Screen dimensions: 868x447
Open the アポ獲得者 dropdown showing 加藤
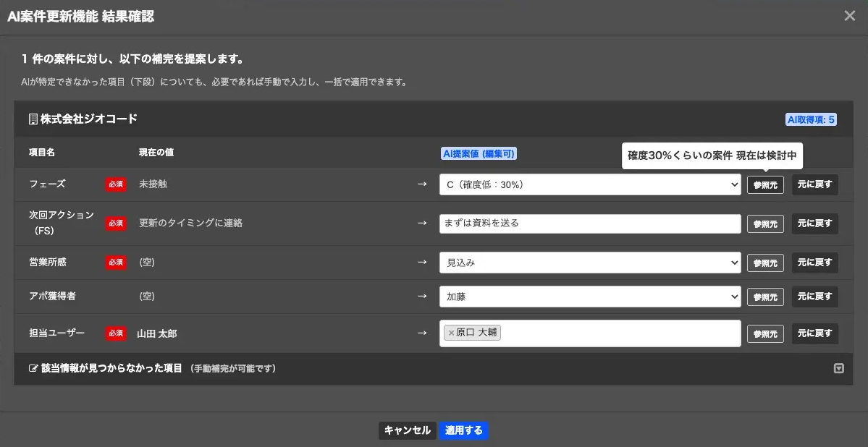(x=590, y=297)
